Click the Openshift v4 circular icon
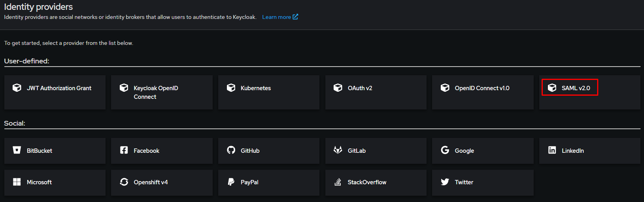Image resolution: width=644 pixels, height=202 pixels. (124, 182)
